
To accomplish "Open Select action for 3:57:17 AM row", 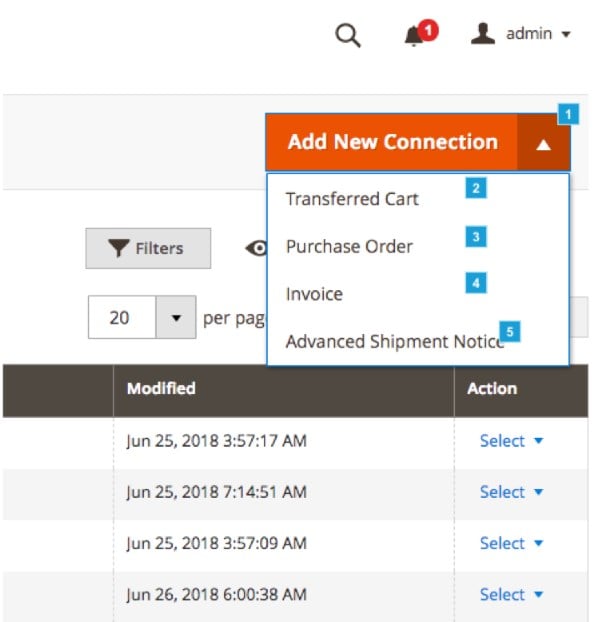I will 511,441.
